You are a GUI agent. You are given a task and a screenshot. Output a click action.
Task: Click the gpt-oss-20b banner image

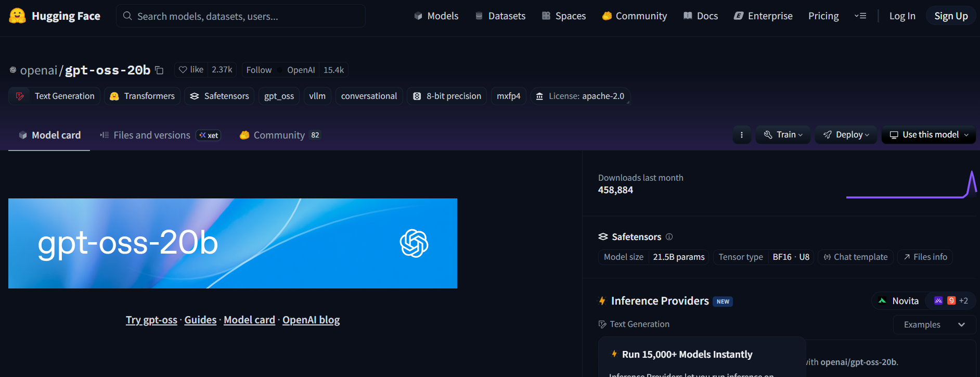(233, 243)
